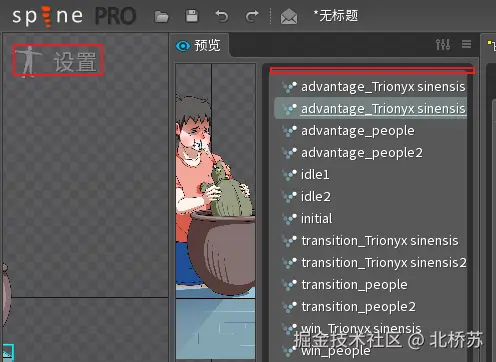
Task: Click animation icon beside advantage_people
Action: (289, 131)
